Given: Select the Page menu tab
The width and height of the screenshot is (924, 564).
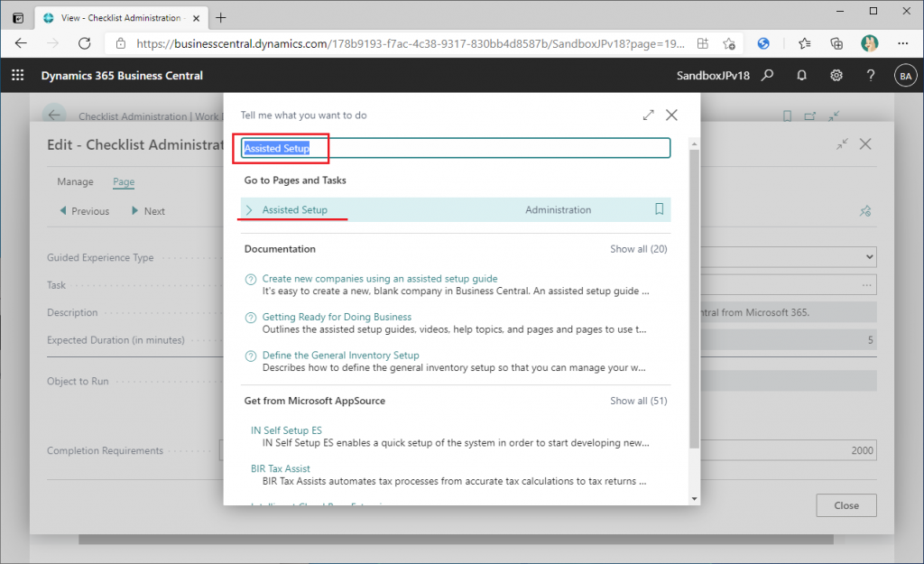Looking at the screenshot, I should pyautogui.click(x=124, y=181).
